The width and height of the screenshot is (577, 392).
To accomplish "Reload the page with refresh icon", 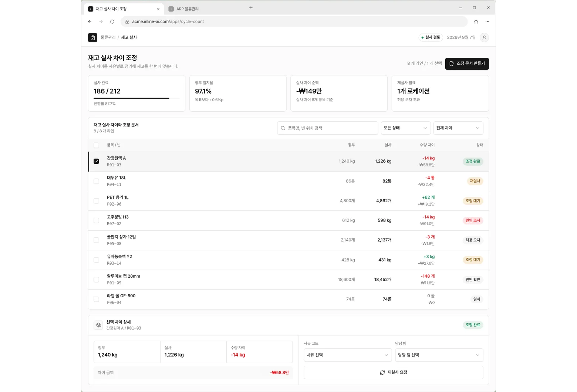I will click(112, 21).
